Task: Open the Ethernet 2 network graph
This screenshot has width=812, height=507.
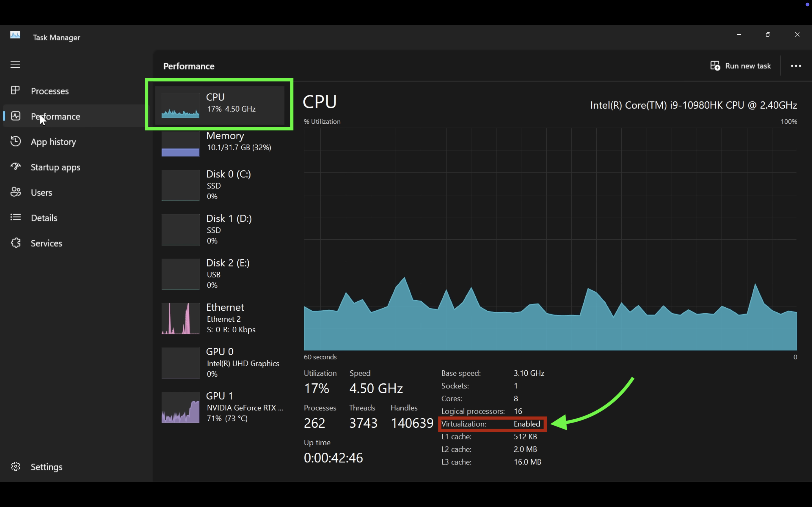Action: tap(221, 318)
